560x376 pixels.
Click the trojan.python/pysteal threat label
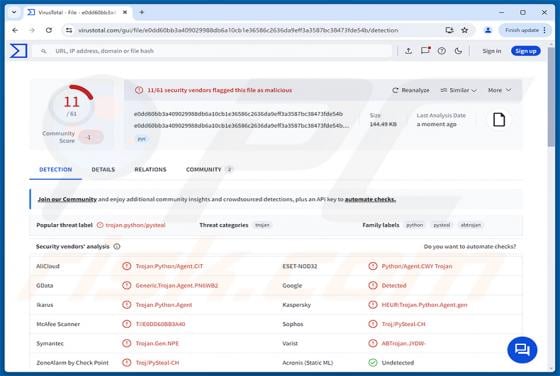click(135, 225)
